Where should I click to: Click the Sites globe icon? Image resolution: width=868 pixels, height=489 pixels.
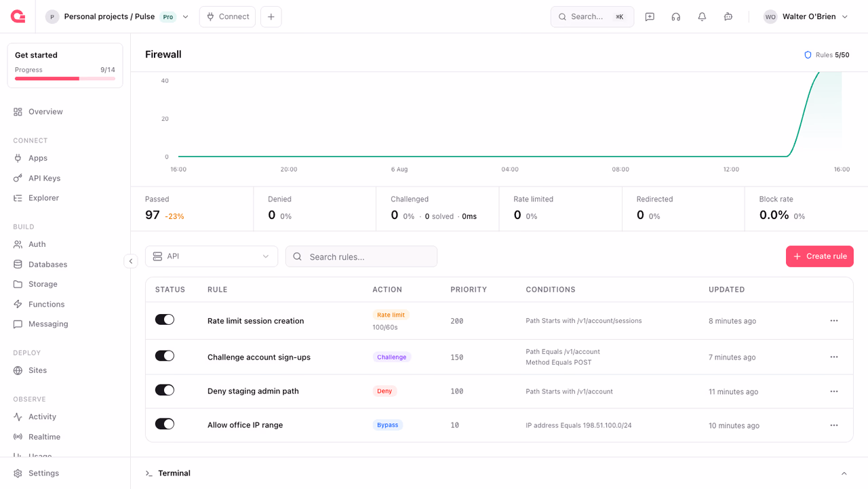pyautogui.click(x=18, y=370)
